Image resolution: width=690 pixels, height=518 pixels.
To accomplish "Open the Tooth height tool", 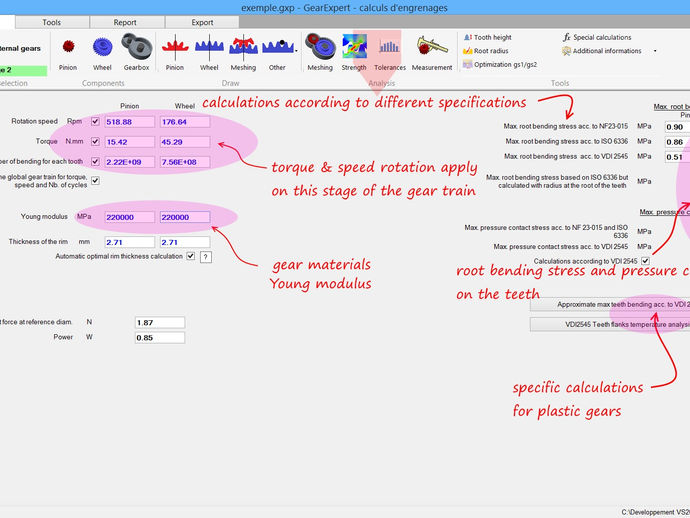I will (x=488, y=37).
